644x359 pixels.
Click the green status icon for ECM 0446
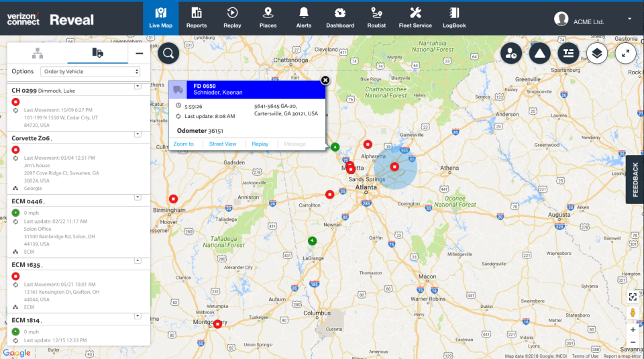click(x=15, y=213)
